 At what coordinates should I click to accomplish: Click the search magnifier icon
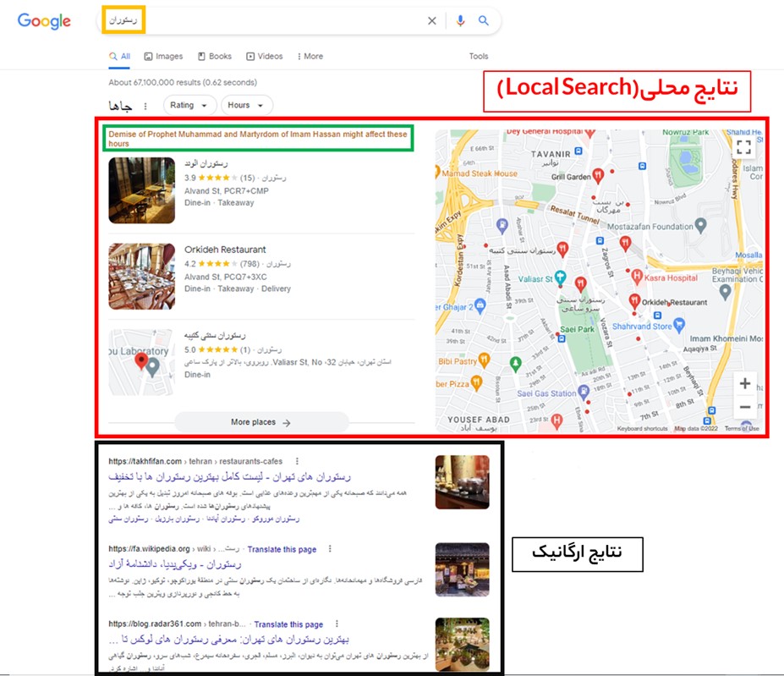[483, 20]
